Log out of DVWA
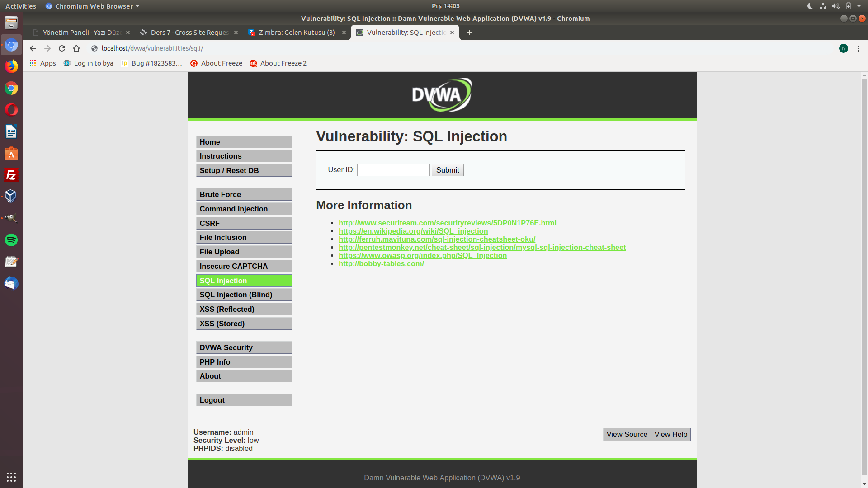The height and width of the screenshot is (488, 868). (x=244, y=400)
